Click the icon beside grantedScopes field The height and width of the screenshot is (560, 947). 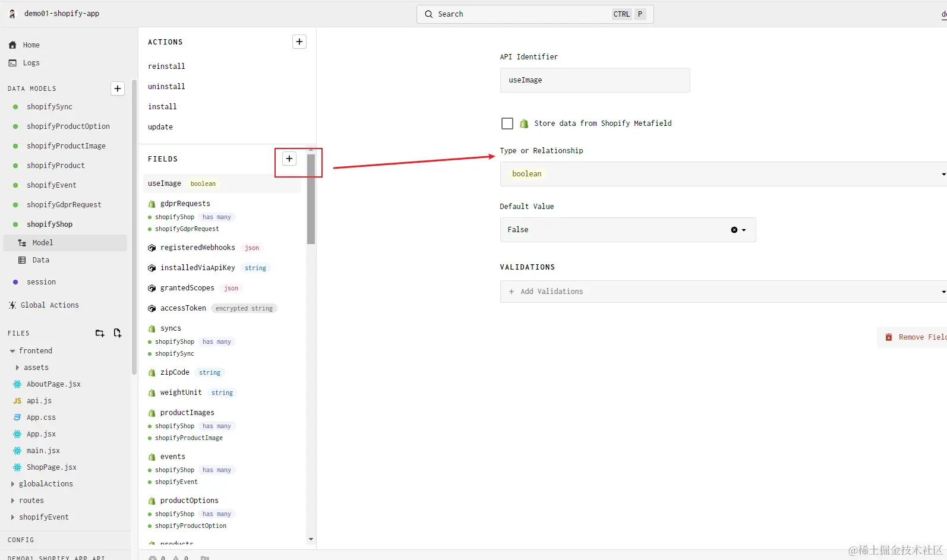click(x=151, y=288)
